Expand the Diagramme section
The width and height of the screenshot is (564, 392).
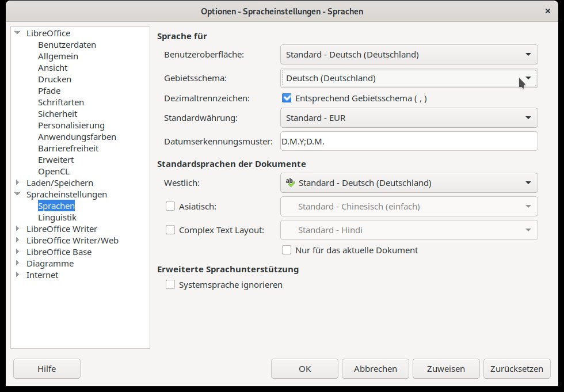17,263
